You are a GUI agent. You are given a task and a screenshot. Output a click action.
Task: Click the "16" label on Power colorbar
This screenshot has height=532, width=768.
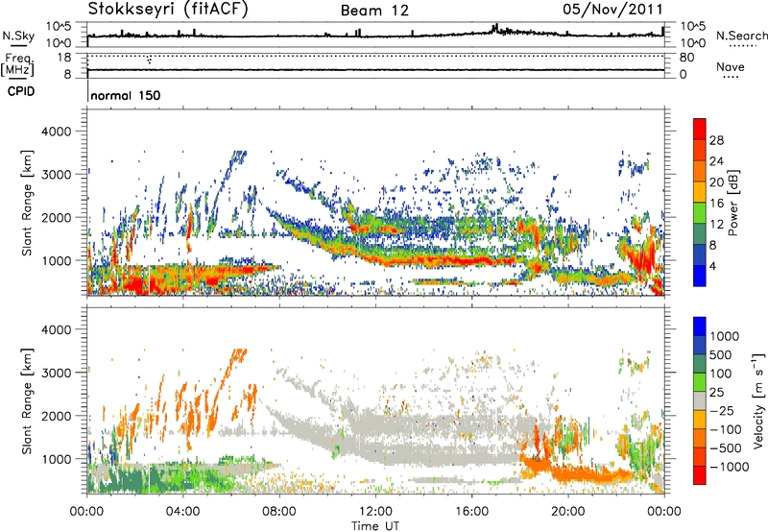tap(716, 204)
